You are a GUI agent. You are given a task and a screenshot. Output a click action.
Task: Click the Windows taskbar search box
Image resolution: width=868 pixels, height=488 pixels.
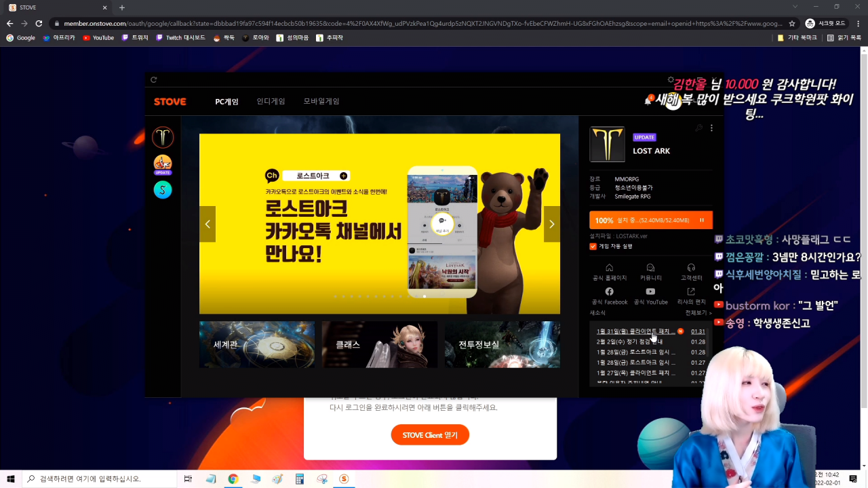100,479
